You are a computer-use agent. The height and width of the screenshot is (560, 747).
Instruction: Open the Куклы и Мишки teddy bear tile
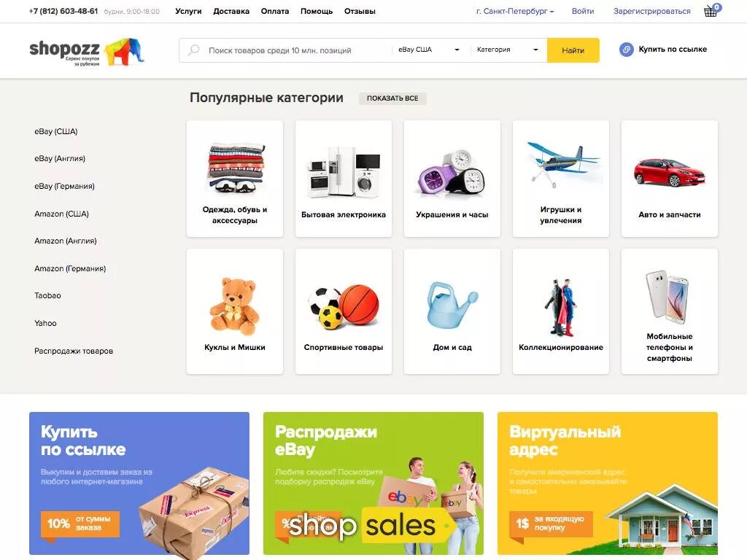point(235,311)
